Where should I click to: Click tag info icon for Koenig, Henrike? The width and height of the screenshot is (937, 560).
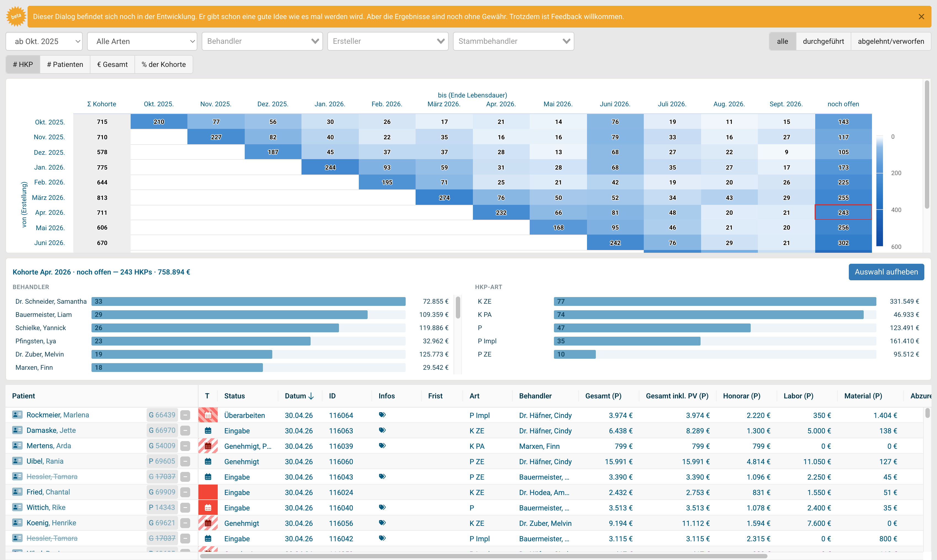382,523
